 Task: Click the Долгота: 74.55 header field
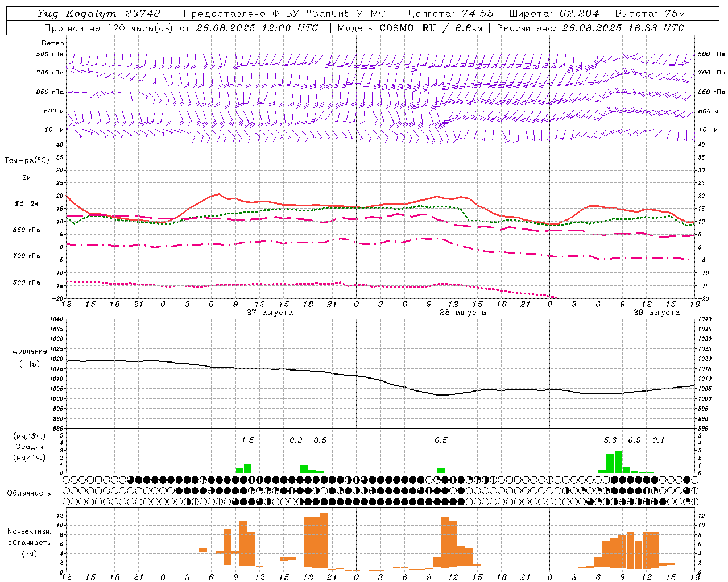450,14
